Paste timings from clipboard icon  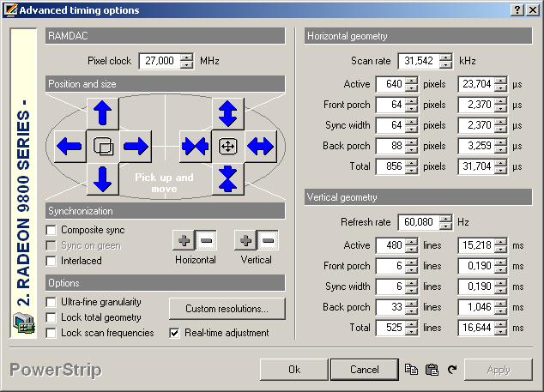click(432, 370)
